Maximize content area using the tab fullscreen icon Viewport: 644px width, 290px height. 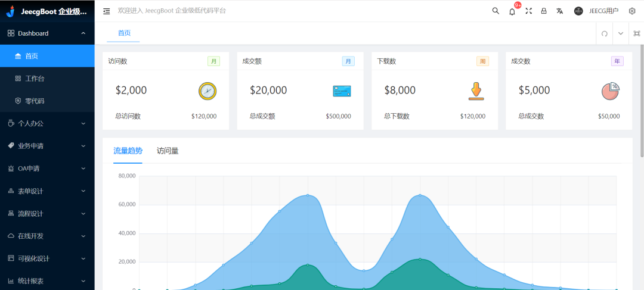pyautogui.click(x=636, y=33)
